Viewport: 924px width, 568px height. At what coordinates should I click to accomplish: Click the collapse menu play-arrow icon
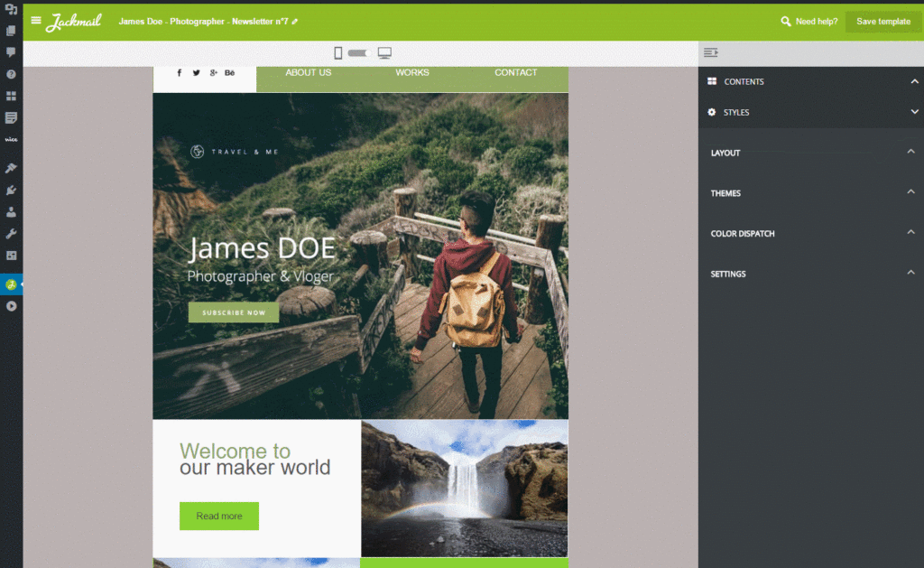point(11,306)
